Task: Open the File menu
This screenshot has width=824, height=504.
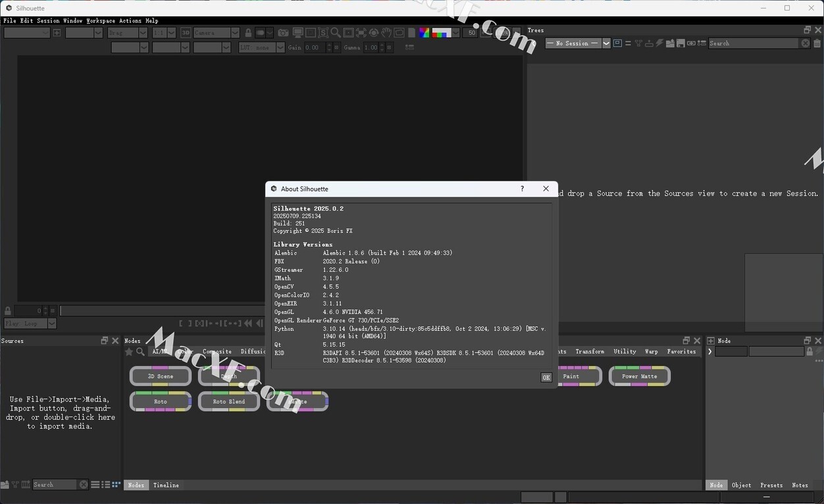Action: (x=10, y=21)
